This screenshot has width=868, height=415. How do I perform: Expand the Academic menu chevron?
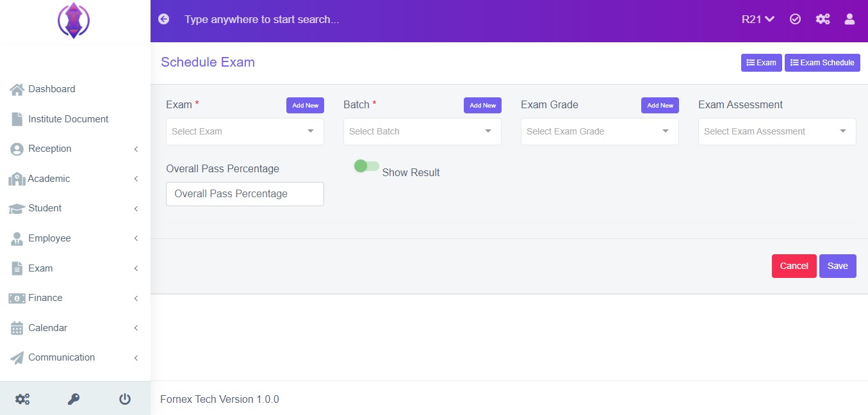[136, 179]
